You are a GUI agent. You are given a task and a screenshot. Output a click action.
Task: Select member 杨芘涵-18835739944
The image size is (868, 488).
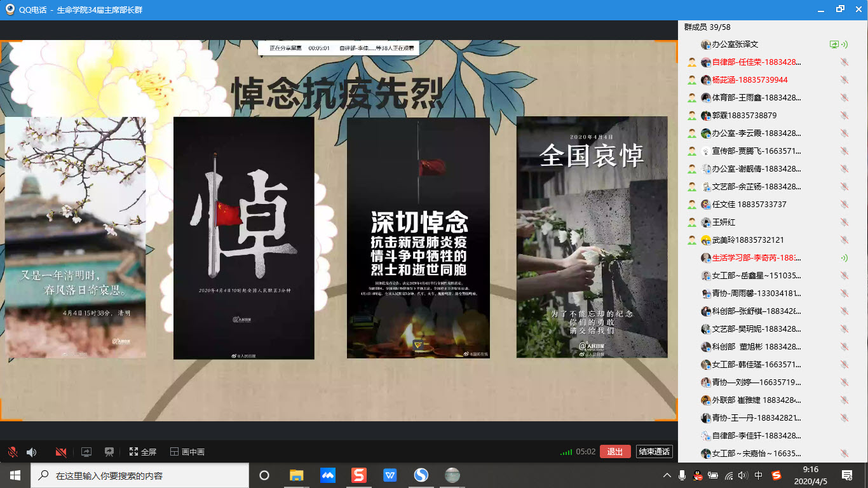coord(750,80)
